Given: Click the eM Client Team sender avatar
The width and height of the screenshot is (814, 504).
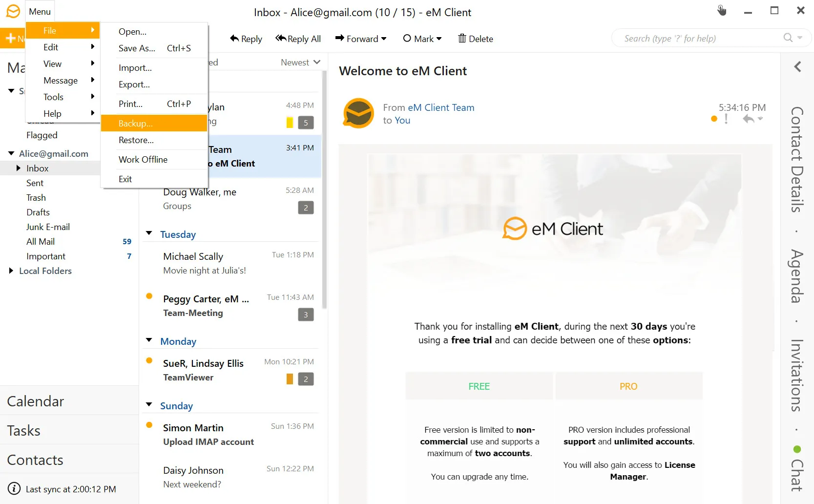Looking at the screenshot, I should 358,113.
